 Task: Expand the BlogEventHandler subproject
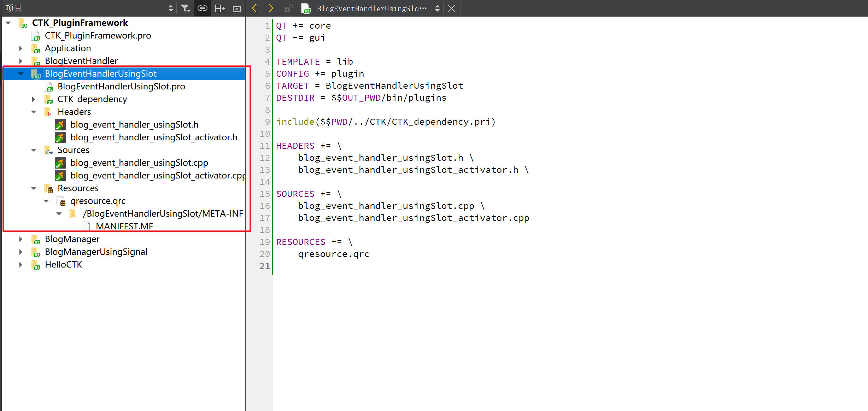click(x=21, y=61)
